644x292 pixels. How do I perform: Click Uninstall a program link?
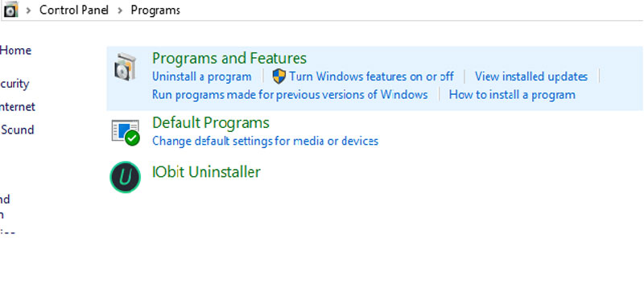click(202, 76)
